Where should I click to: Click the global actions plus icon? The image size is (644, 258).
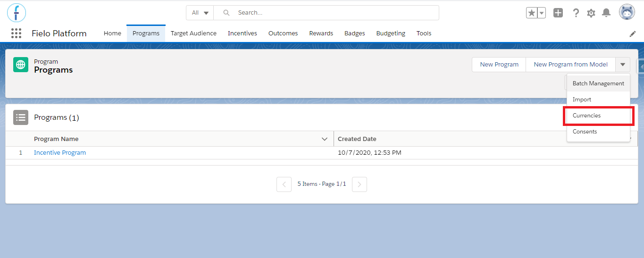pyautogui.click(x=558, y=13)
